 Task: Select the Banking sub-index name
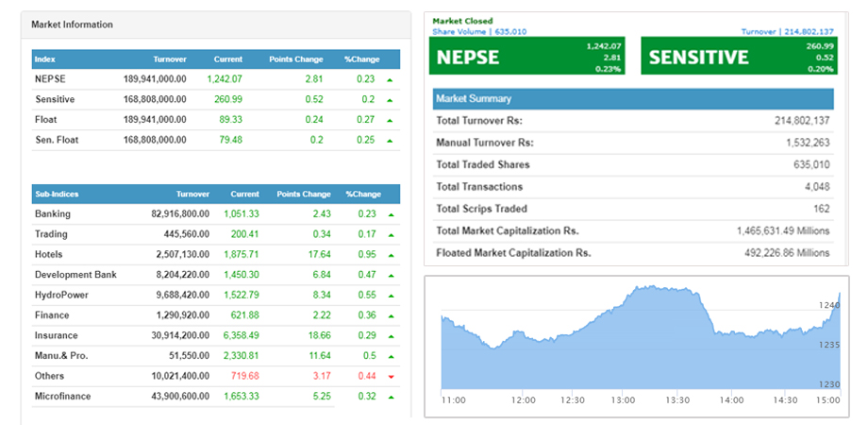(52, 213)
